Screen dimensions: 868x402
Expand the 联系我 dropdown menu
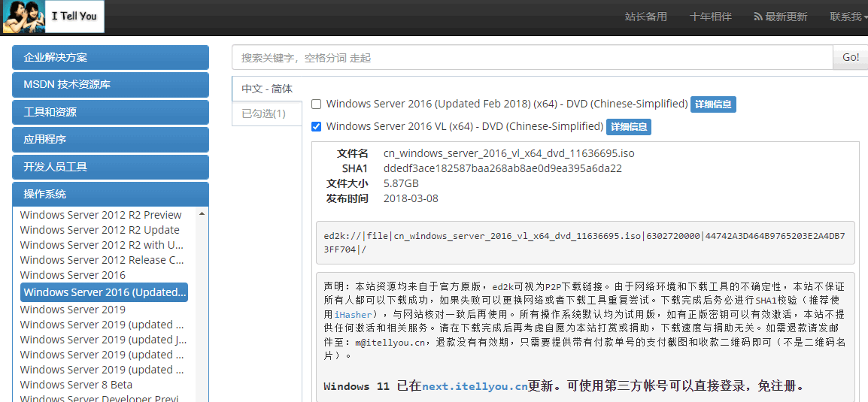(848, 17)
